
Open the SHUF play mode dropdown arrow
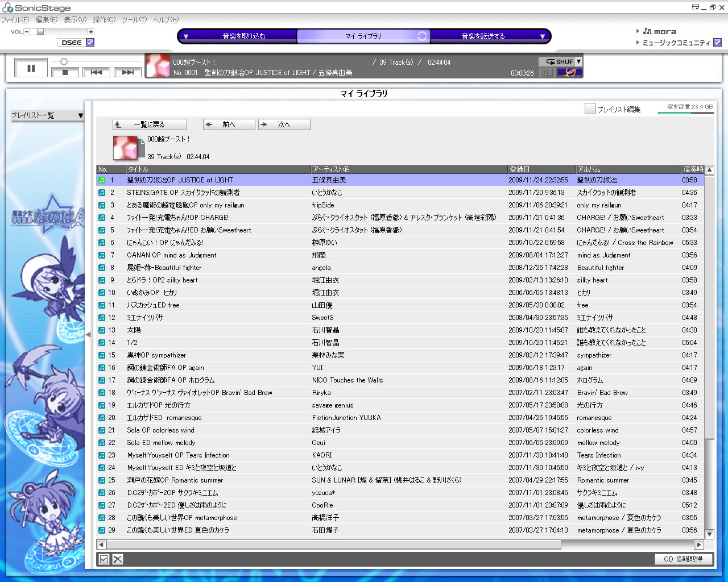578,61
